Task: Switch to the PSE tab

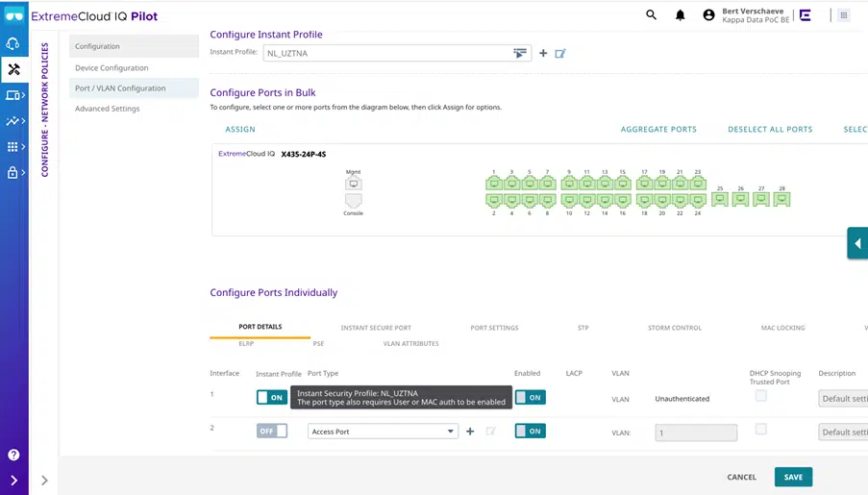Action: 318,344
